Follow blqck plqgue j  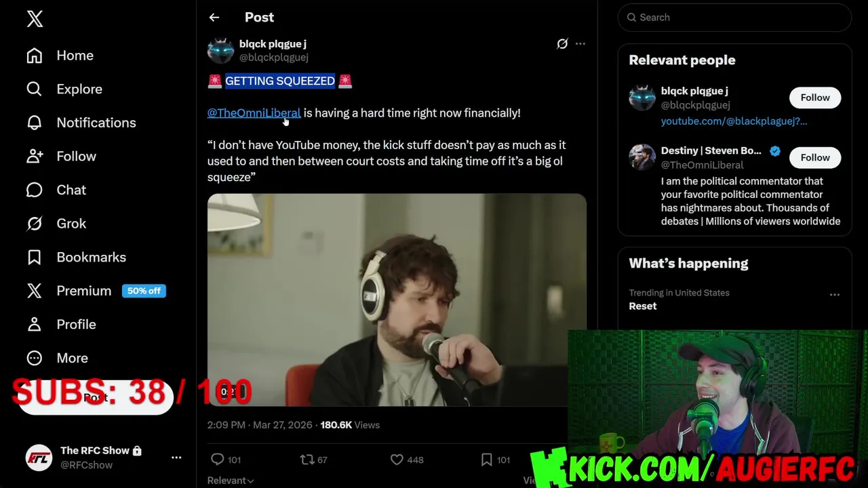tap(815, 98)
